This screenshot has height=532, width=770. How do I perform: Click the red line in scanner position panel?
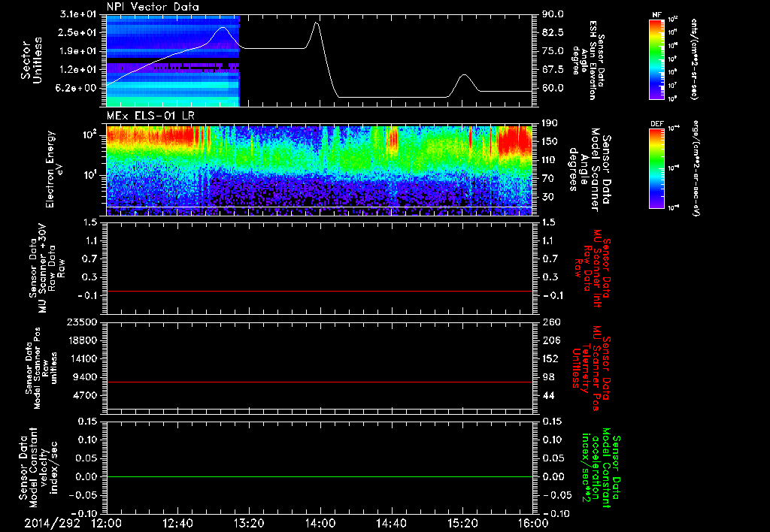[x=320, y=382]
